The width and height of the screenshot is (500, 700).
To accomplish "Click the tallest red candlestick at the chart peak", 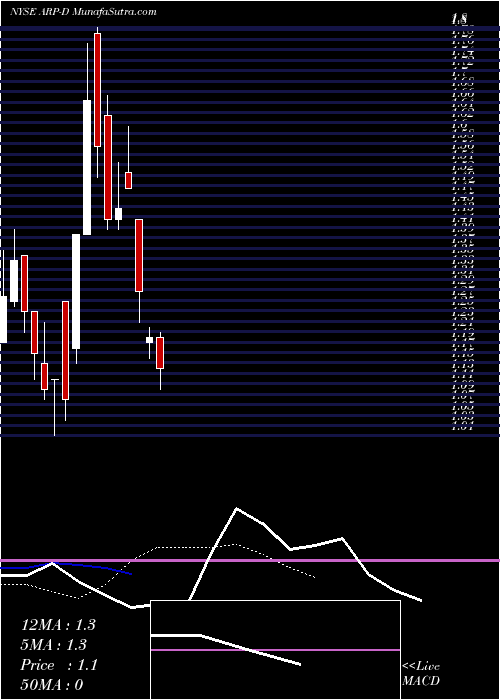I will [97, 89].
